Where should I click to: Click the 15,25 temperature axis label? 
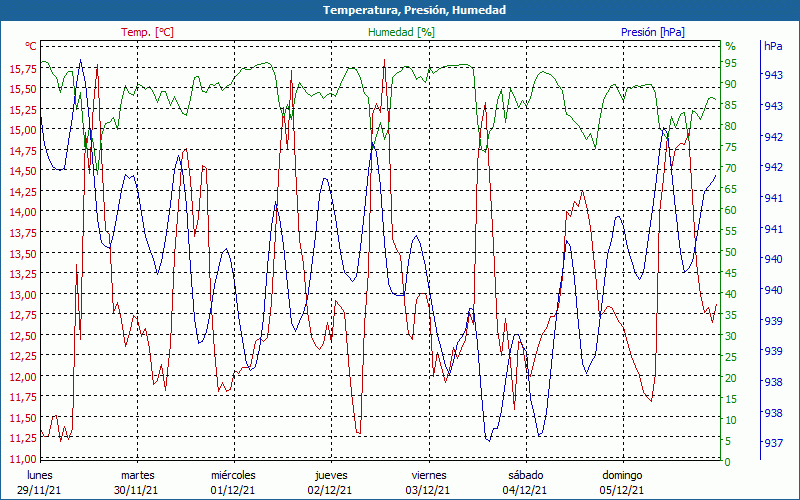(x=23, y=109)
